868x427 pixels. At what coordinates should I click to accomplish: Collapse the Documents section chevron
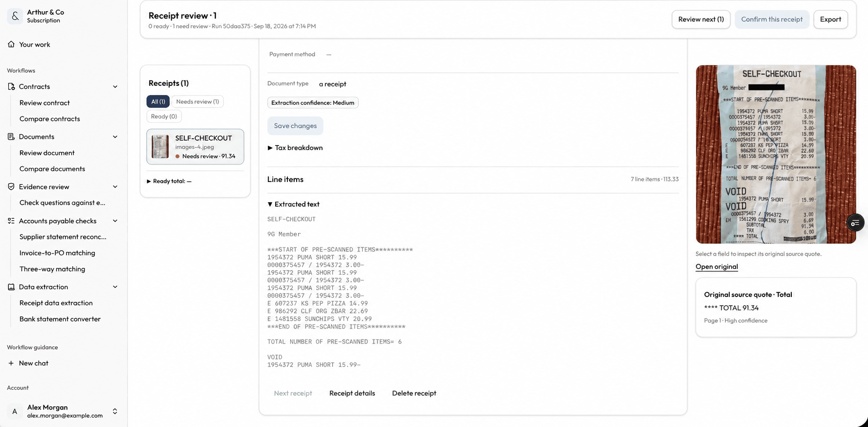click(x=115, y=136)
